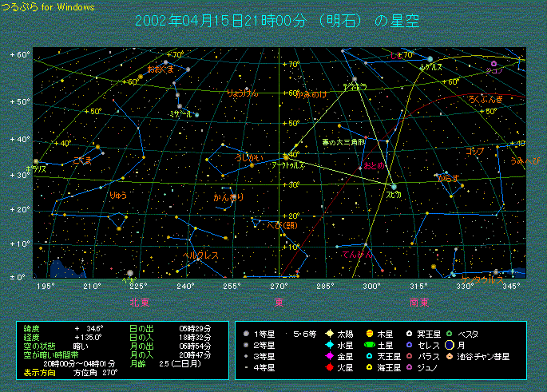
Task: Click the 経度 longitude row in info panel
Action: [x=63, y=337]
